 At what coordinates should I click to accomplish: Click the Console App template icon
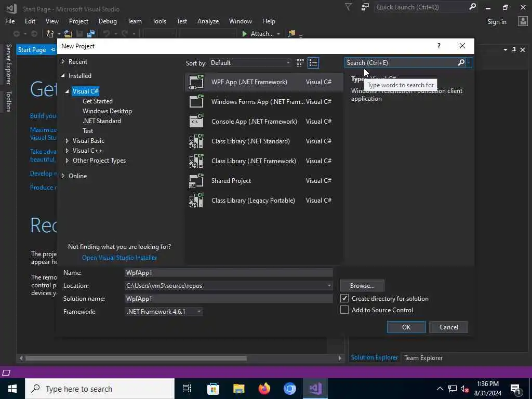click(196, 121)
